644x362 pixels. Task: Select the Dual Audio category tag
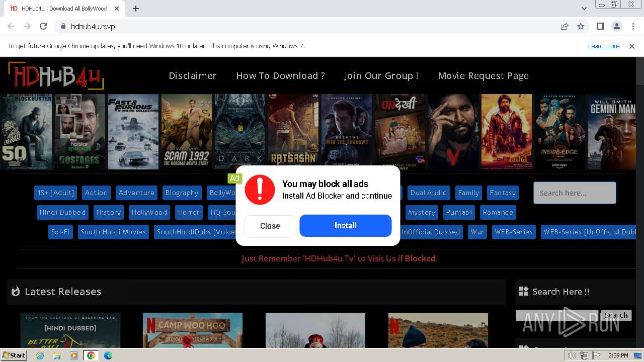(x=429, y=193)
